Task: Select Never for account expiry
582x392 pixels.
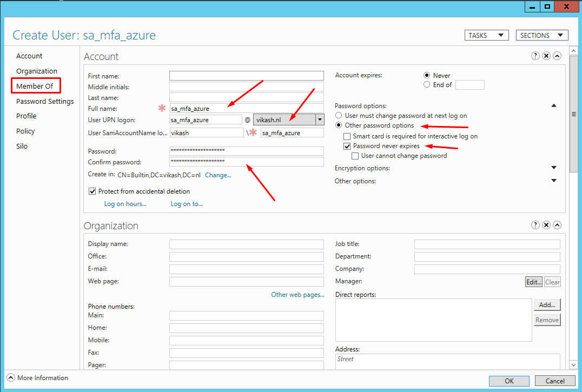Action: [427, 75]
